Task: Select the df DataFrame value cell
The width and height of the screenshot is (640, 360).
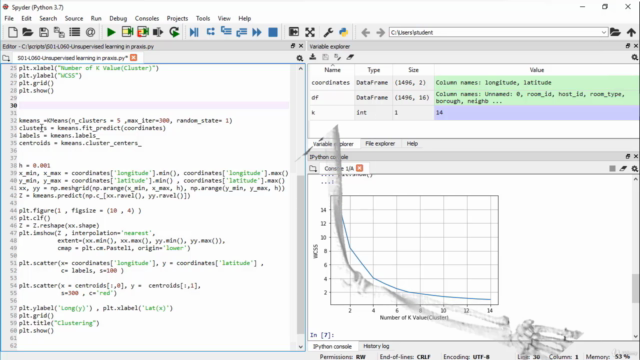Action: coord(537,98)
